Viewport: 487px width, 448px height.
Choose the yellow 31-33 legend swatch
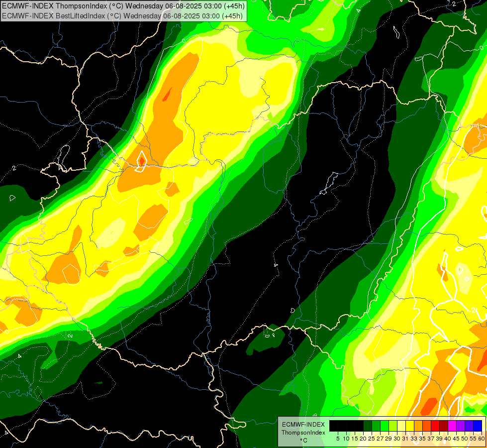410,426
